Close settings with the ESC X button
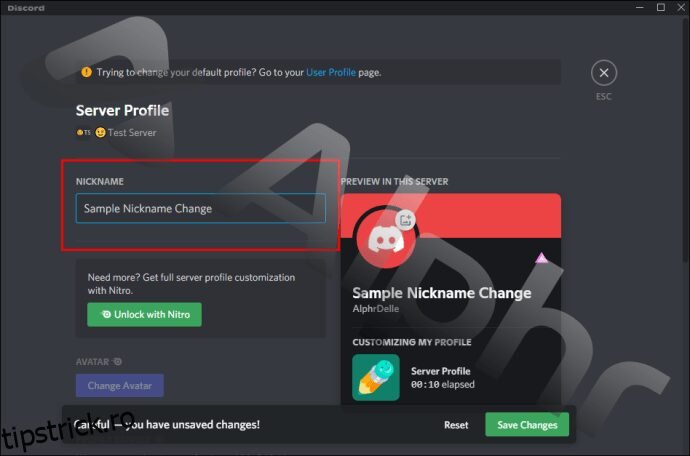Viewport: 690px width, 456px height. click(x=604, y=73)
